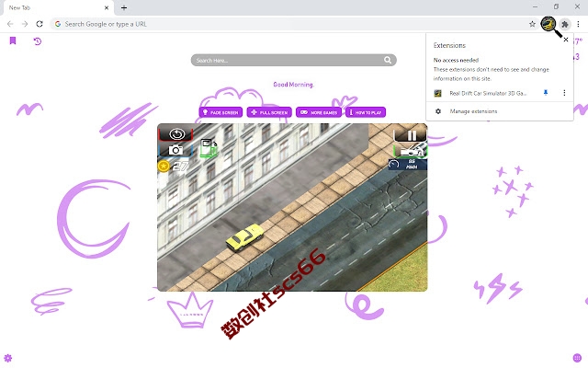Click the Good Morning greeting text
Screen dimensions: 588x368
[x=293, y=85]
